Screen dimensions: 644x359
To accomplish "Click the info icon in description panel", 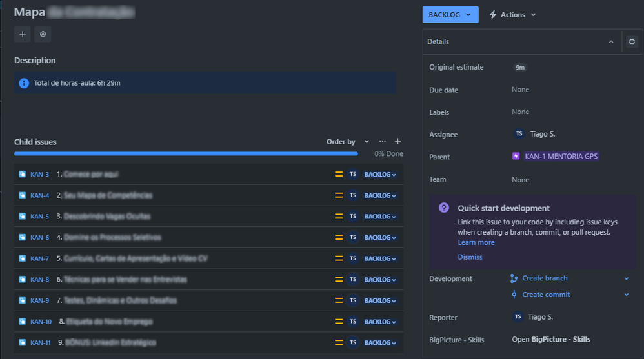I will click(24, 83).
